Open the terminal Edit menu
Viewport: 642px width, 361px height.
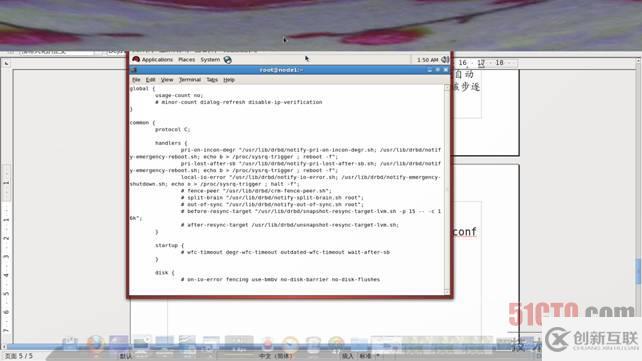[151, 80]
